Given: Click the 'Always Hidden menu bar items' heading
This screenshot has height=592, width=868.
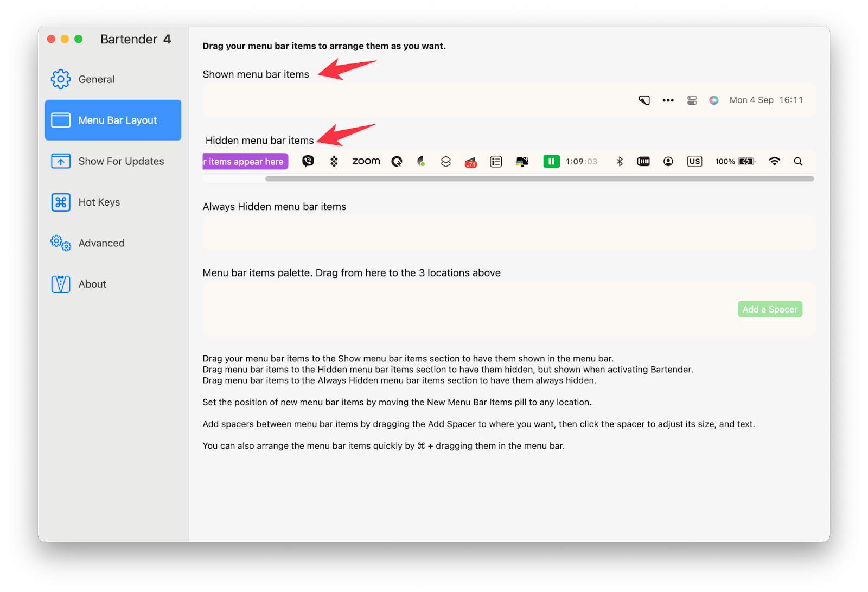Looking at the screenshot, I should 274,207.
